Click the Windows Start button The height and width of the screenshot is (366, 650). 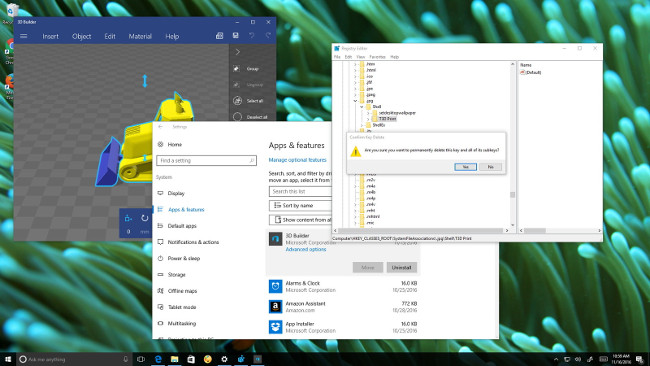coord(8,359)
